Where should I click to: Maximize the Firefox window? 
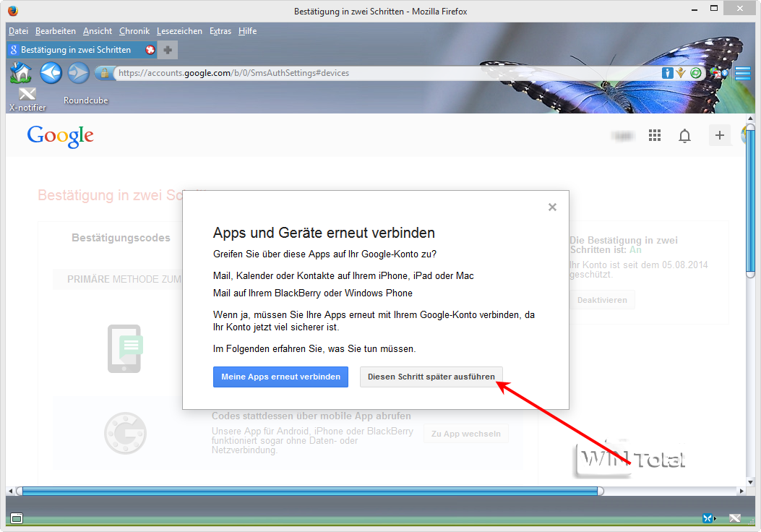coord(714,8)
